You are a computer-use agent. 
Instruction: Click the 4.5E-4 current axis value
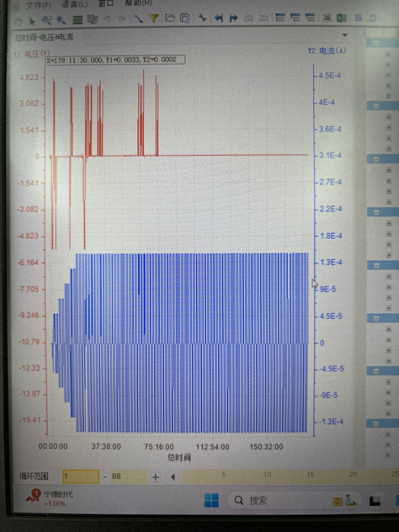coord(330,75)
